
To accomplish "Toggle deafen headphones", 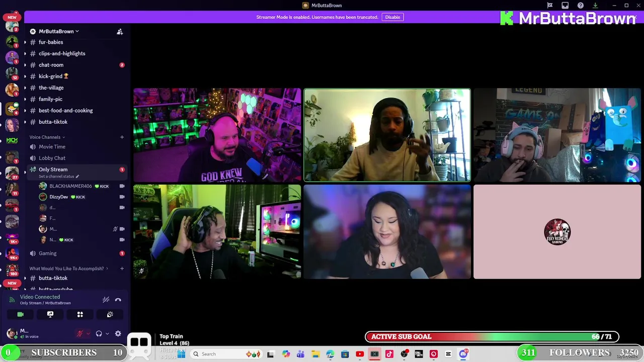I will 99,333.
